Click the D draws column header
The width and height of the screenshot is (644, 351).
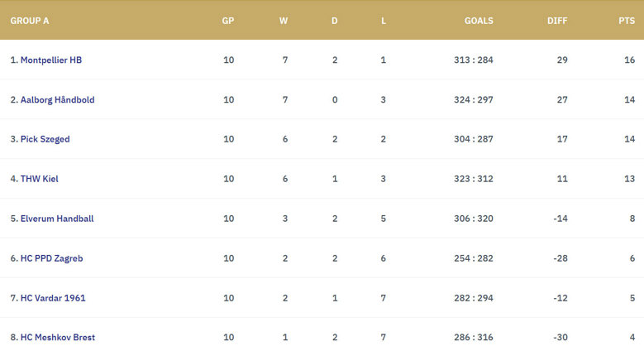335,21
